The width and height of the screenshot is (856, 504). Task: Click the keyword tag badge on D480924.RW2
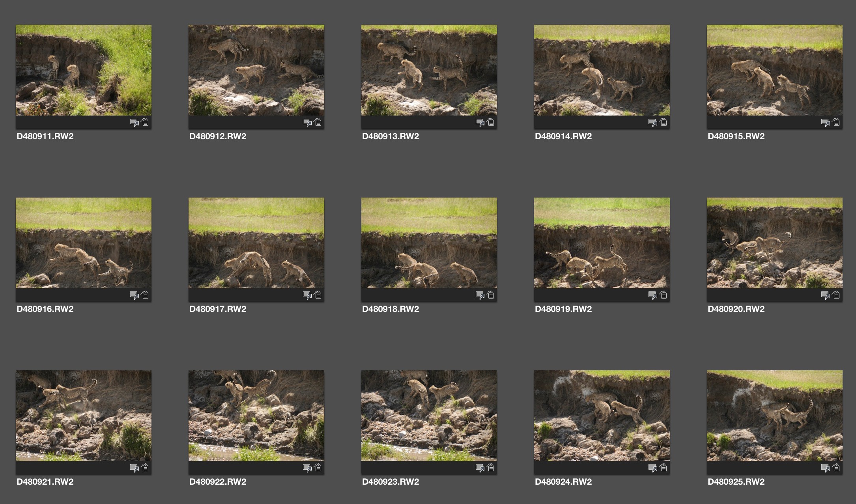click(663, 468)
